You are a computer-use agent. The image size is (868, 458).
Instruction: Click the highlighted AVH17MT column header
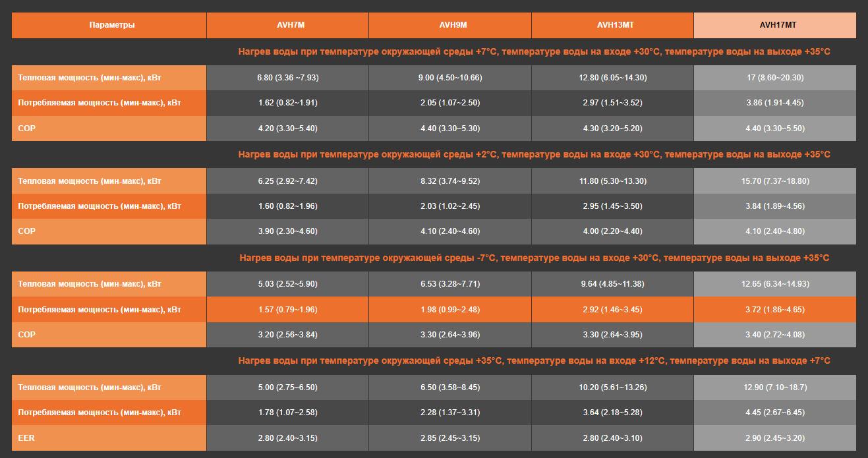774,25
